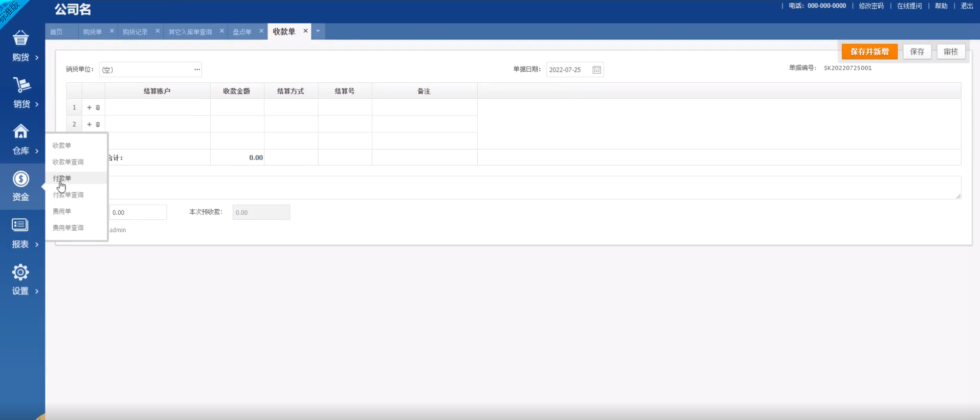Click the first row 收款金额 cell
Viewport: 980px width, 420px height.
click(237, 107)
